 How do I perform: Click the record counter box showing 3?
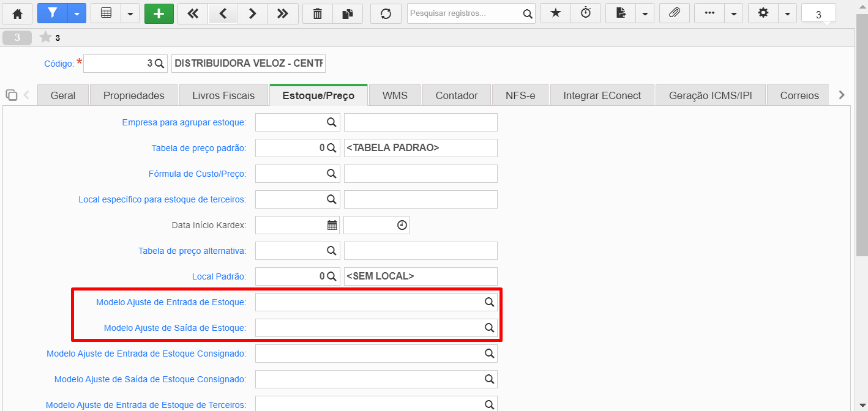coord(818,14)
